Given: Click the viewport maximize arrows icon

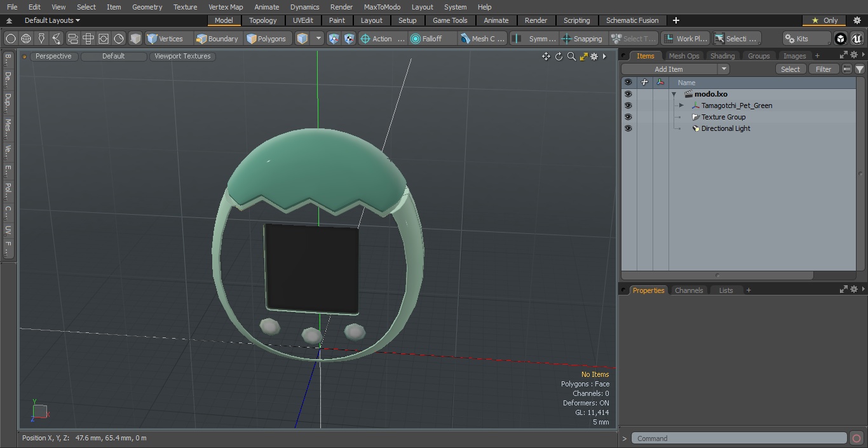Looking at the screenshot, I should coord(583,57).
